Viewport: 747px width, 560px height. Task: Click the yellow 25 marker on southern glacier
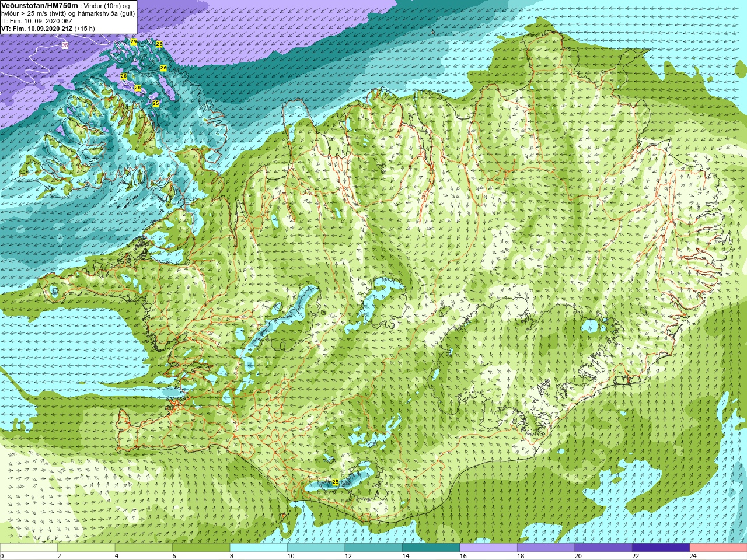[x=335, y=482]
